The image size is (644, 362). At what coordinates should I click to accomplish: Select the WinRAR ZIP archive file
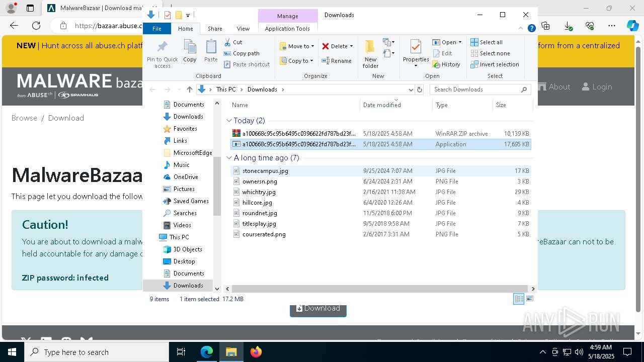380,133
